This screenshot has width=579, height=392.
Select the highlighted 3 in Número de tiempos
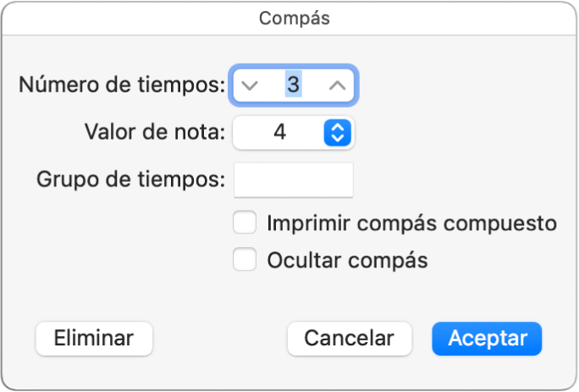293,86
